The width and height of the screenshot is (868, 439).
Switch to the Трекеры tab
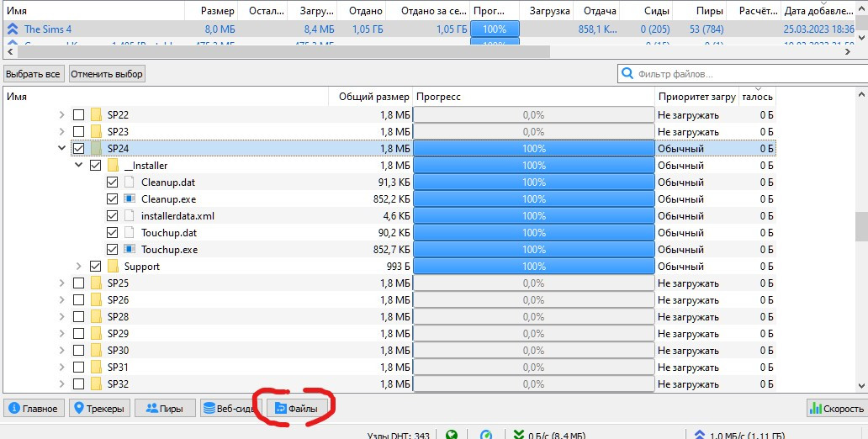pyautogui.click(x=99, y=409)
